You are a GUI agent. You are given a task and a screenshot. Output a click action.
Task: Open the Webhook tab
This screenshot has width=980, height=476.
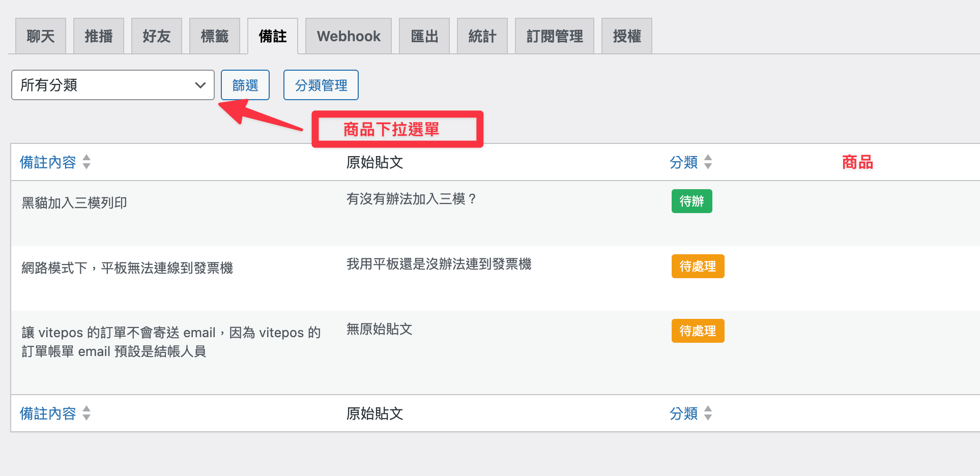coord(349,36)
